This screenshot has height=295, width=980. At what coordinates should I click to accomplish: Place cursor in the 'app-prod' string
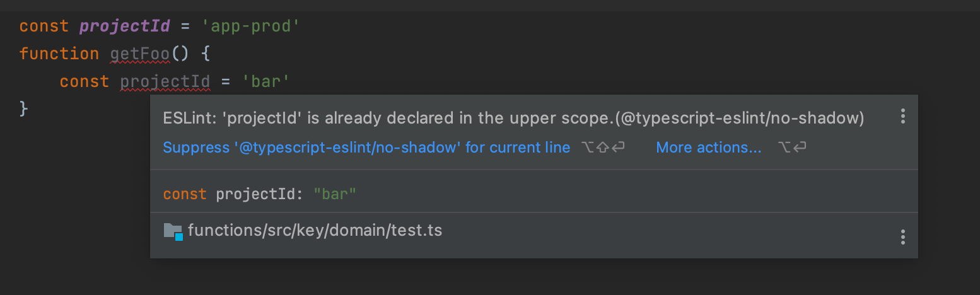(250, 26)
